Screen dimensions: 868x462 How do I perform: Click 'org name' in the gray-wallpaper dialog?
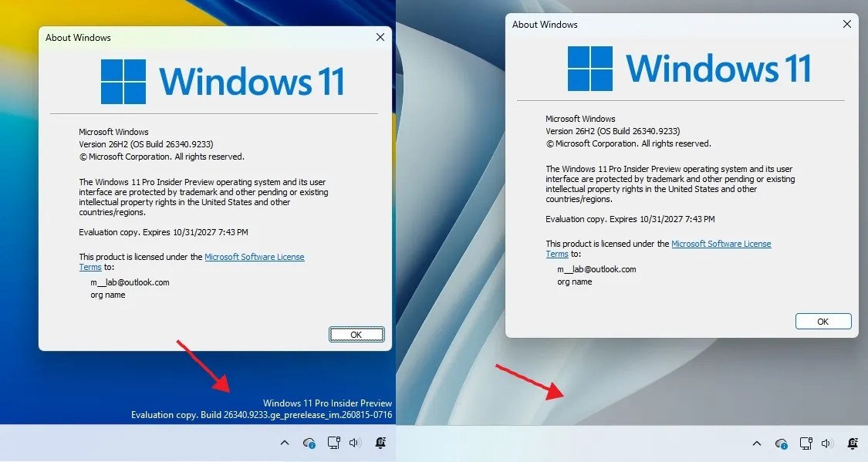pos(575,282)
